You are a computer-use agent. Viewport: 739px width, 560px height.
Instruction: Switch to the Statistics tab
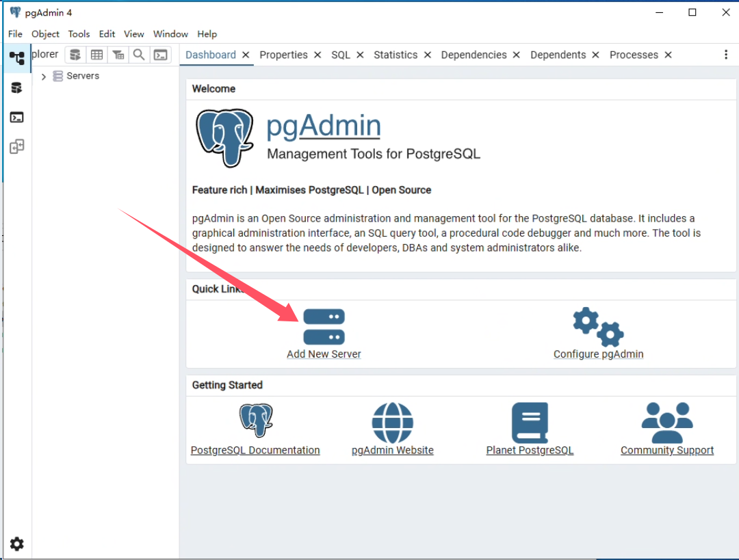[396, 55]
